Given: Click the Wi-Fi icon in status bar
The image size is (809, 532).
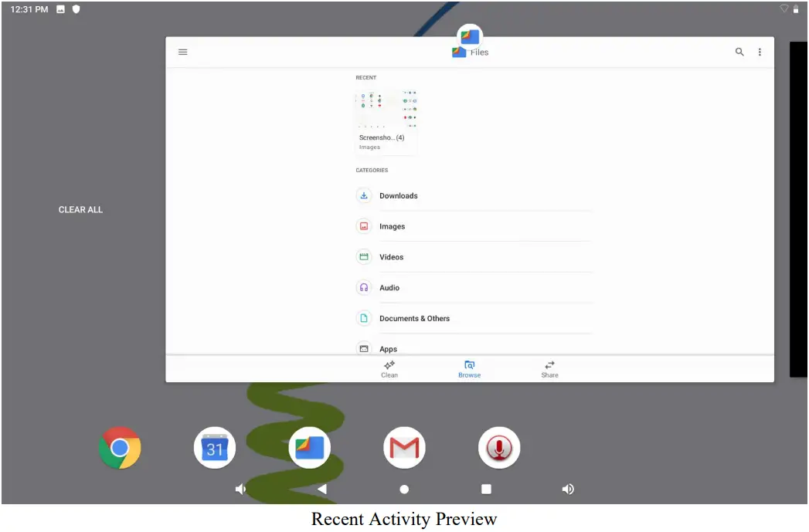Looking at the screenshot, I should pos(784,8).
